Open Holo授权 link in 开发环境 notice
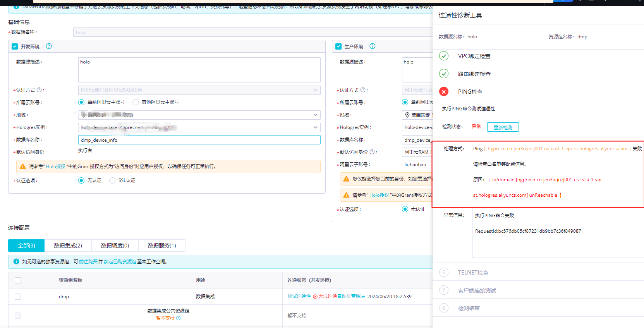This screenshot has height=328, width=644. click(x=56, y=167)
